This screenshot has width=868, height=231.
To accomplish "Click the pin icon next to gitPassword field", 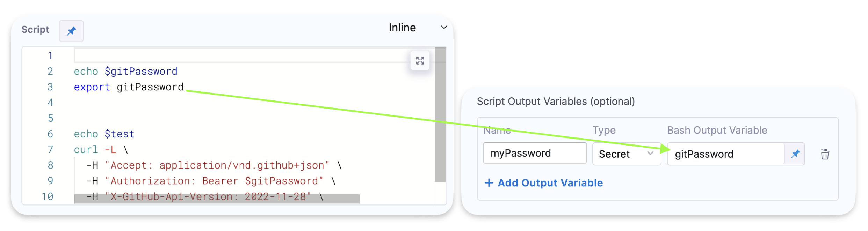I will [x=795, y=154].
